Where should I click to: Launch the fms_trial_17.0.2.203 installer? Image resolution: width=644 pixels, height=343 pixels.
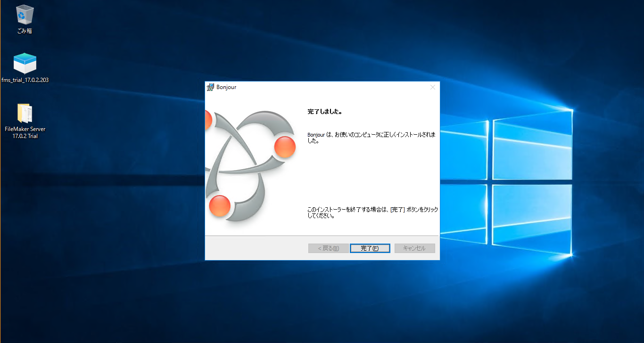(24, 64)
